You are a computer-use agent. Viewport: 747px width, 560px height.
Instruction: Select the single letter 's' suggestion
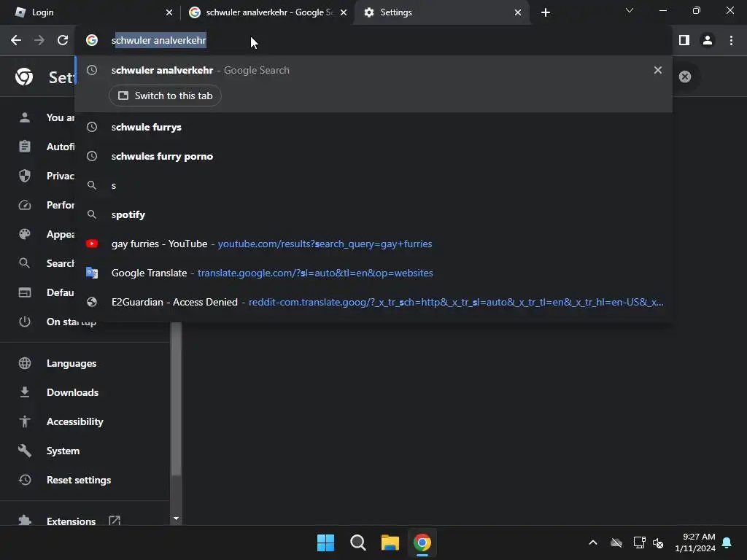click(373, 185)
